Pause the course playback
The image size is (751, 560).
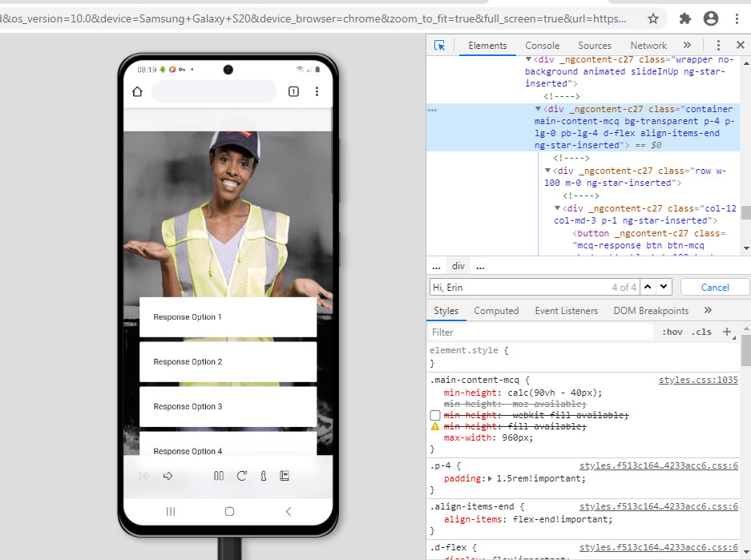point(218,476)
